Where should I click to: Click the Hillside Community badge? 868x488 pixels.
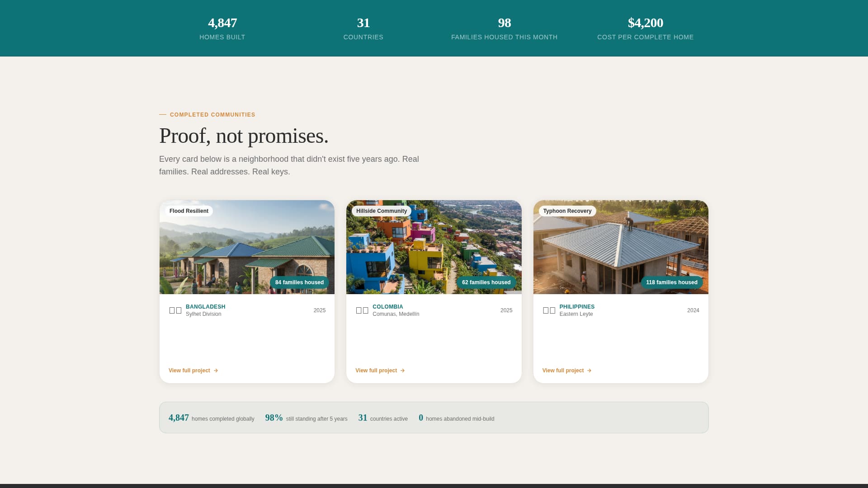[381, 211]
